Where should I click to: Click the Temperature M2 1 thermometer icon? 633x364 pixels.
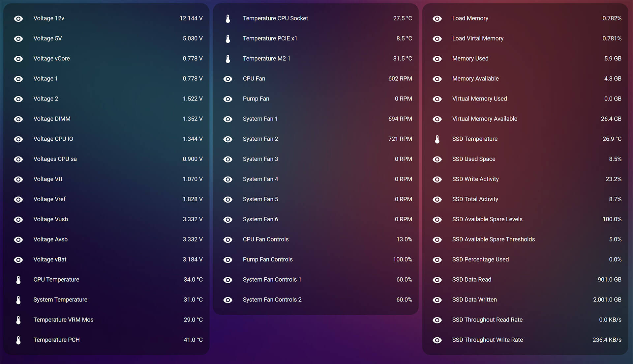pos(228,59)
